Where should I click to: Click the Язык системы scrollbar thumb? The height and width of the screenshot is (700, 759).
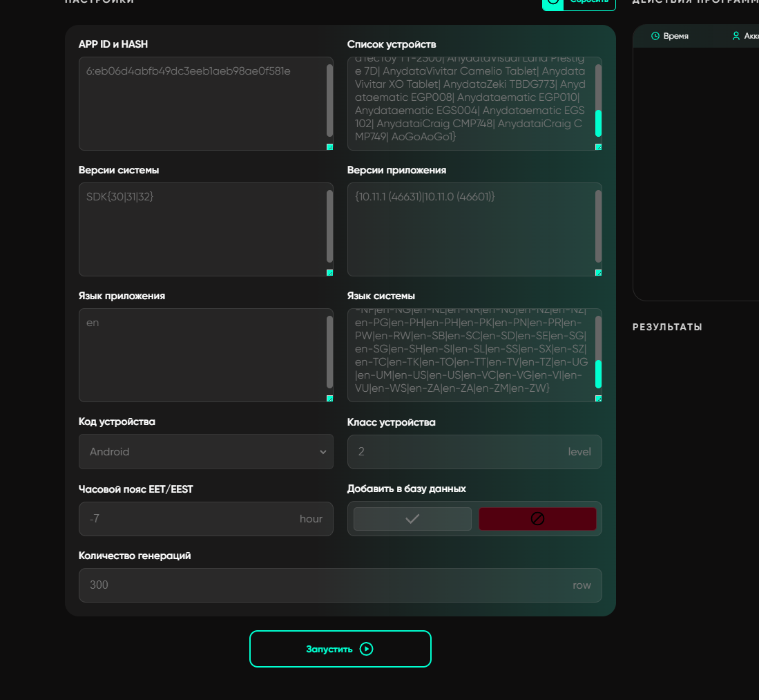pos(598,374)
